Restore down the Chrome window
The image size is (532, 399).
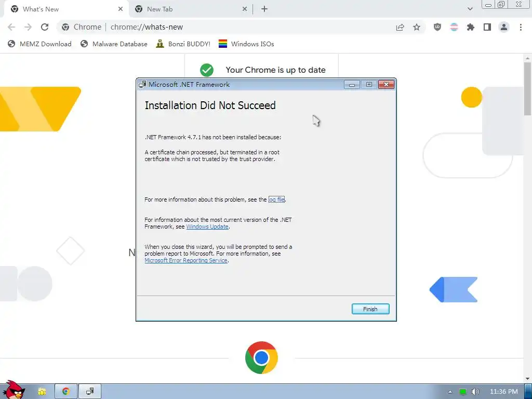[x=501, y=5]
